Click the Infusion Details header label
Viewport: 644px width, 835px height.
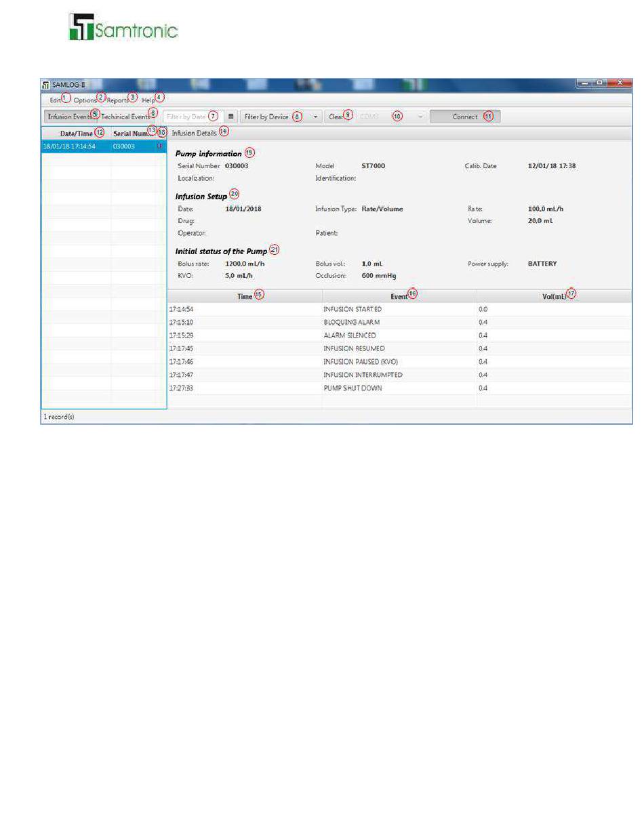194,133
